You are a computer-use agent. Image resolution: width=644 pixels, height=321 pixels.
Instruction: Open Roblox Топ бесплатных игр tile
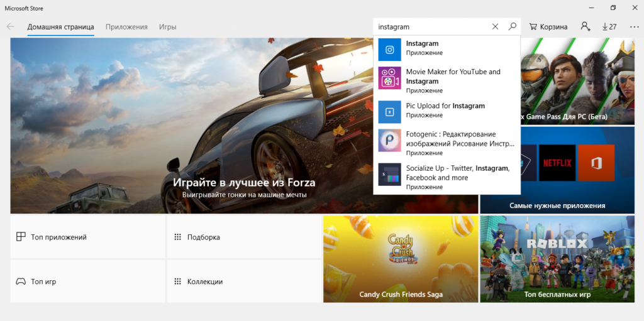(x=557, y=259)
